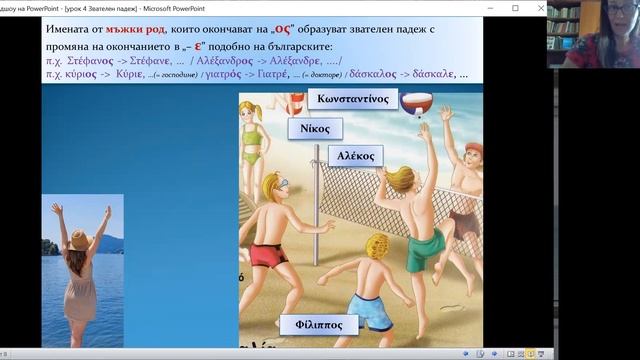Click the volleyball ball in the picture

pos(416,104)
